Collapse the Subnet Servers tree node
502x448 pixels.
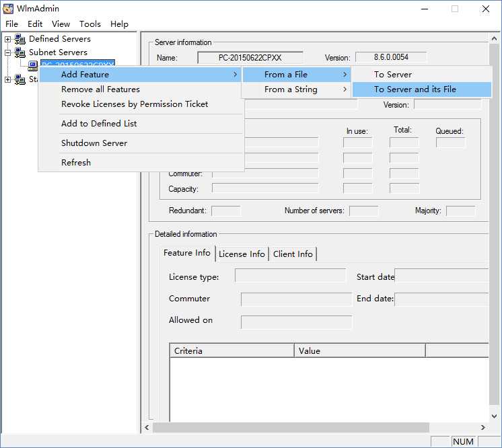7,52
